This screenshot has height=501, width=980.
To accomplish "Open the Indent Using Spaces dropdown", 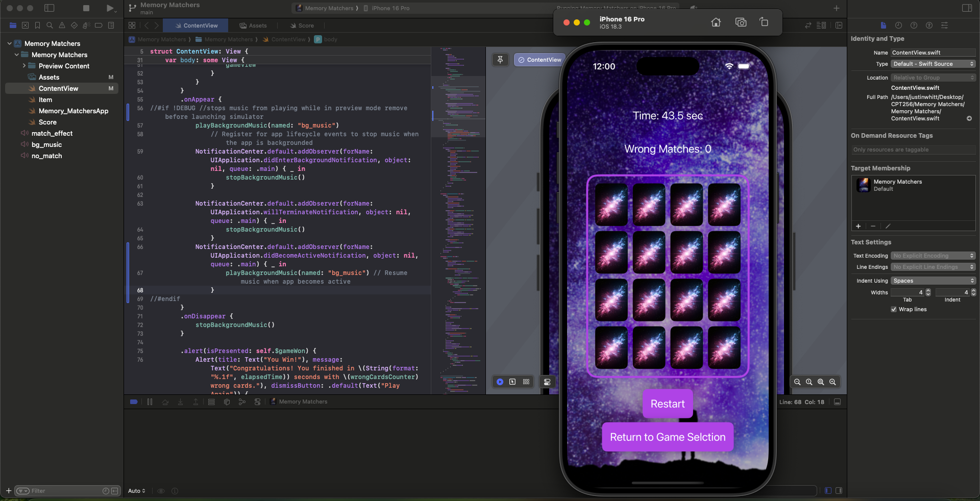I will (933, 281).
